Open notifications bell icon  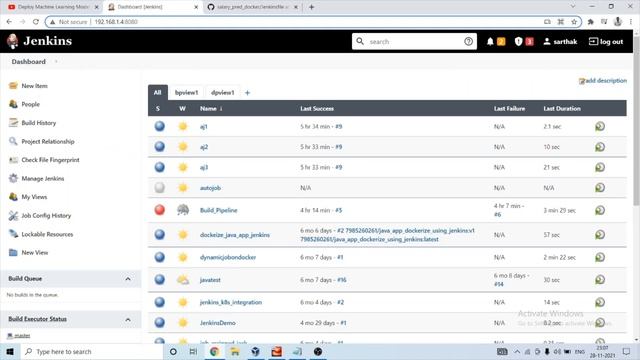point(490,41)
